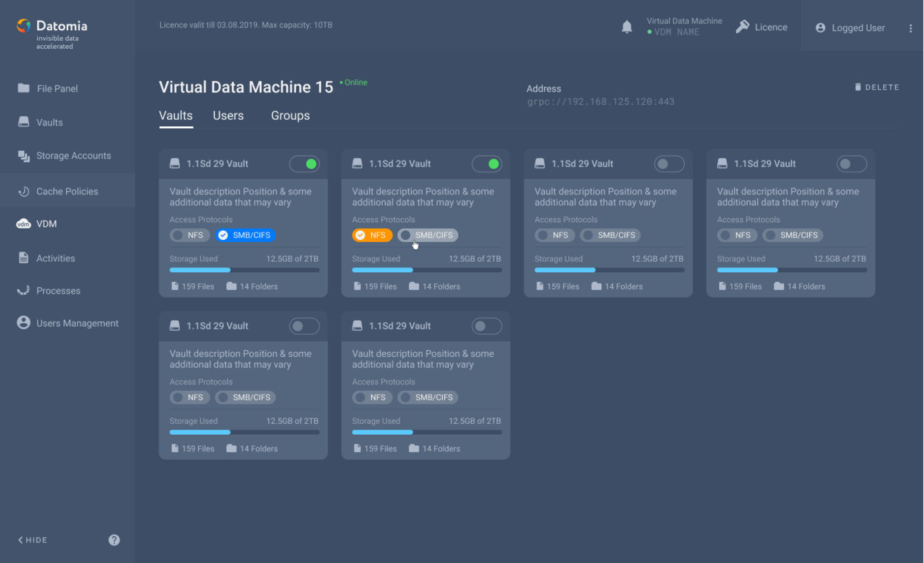Open the File Panel folder icon
The image size is (924, 563).
tap(24, 88)
